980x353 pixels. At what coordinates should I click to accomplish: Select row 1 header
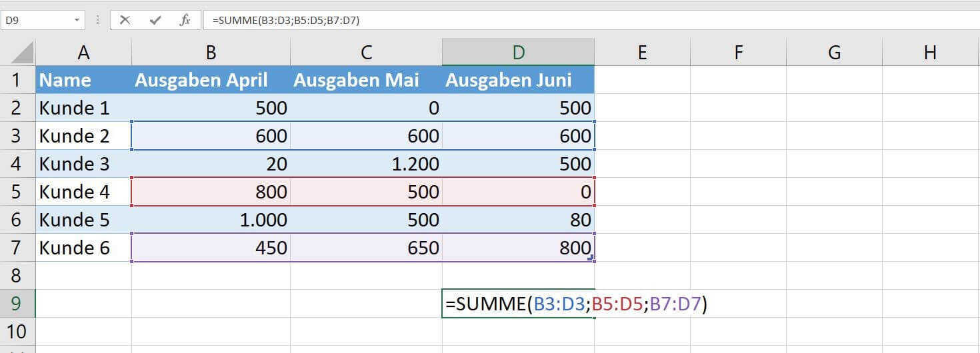[x=17, y=80]
